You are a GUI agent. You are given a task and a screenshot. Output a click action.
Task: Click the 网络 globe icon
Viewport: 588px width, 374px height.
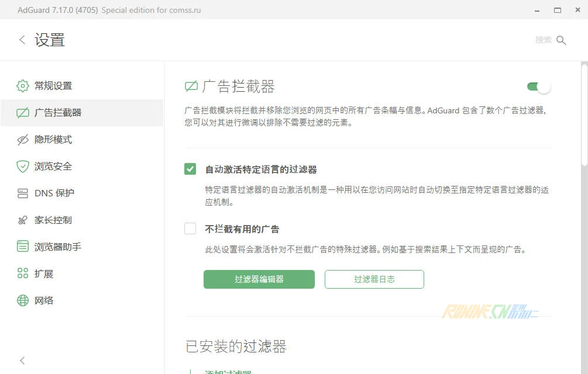coord(23,300)
